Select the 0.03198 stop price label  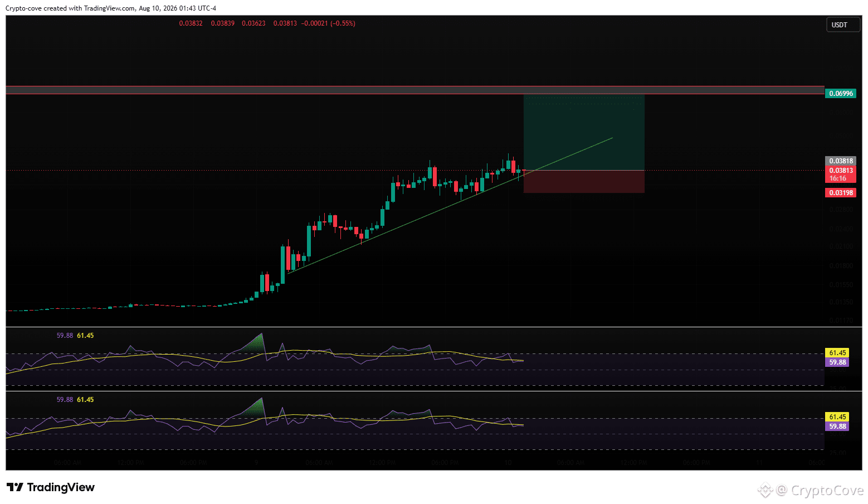(x=841, y=193)
